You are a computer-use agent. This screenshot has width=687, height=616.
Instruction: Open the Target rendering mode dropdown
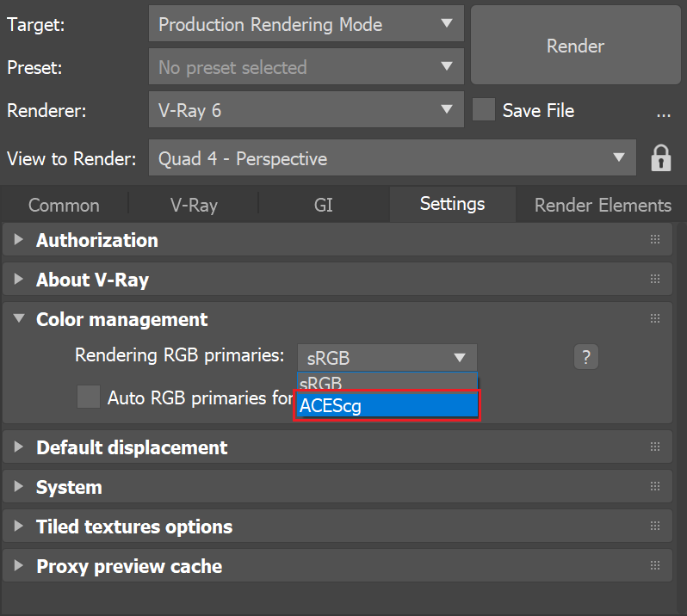coord(306,23)
